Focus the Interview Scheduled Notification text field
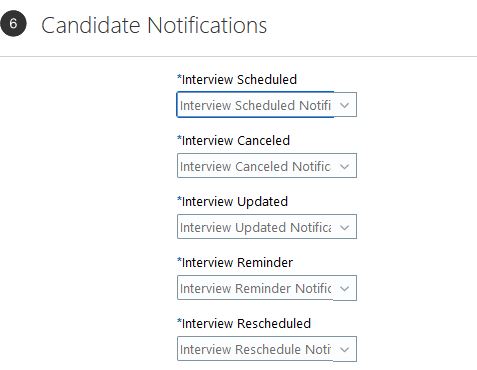The image size is (477, 370). [255, 105]
